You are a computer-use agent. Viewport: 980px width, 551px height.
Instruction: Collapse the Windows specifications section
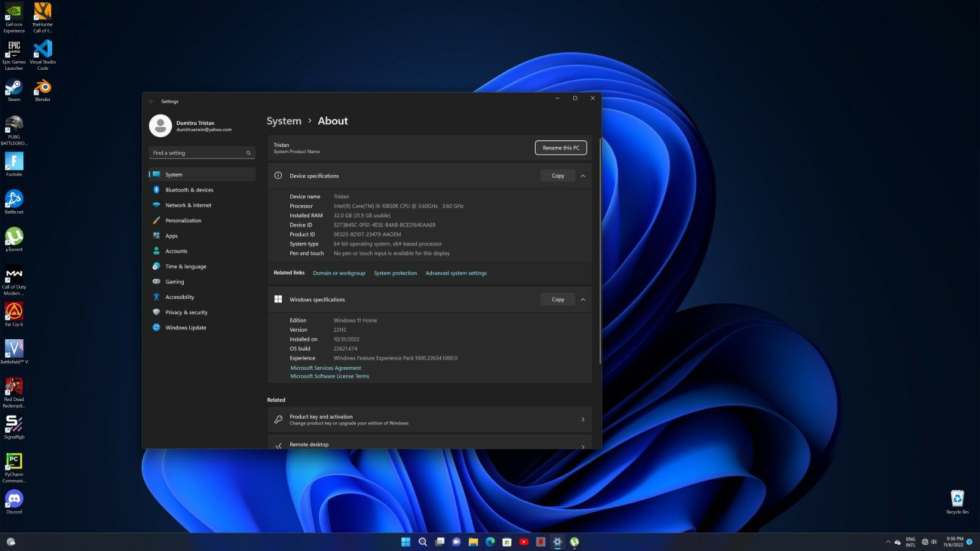click(582, 299)
